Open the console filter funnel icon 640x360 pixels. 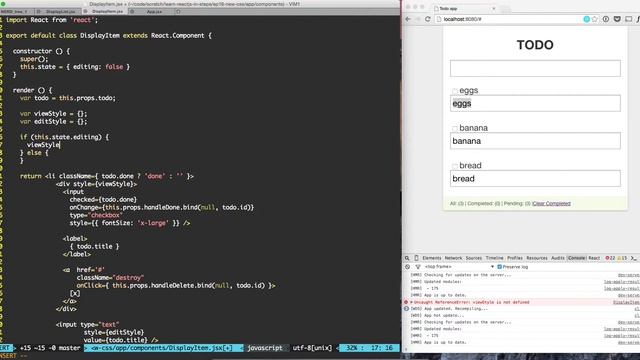tap(418, 267)
